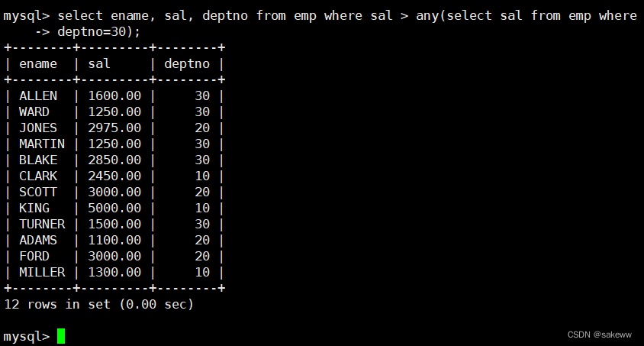Click the green terminal cursor block
The image size is (644, 346).
click(61, 336)
